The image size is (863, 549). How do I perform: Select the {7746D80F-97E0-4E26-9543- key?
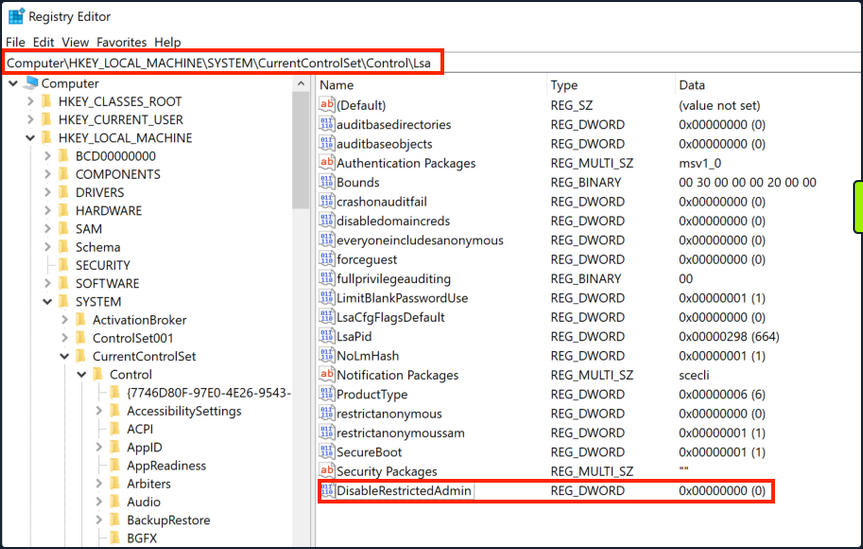coord(209,393)
